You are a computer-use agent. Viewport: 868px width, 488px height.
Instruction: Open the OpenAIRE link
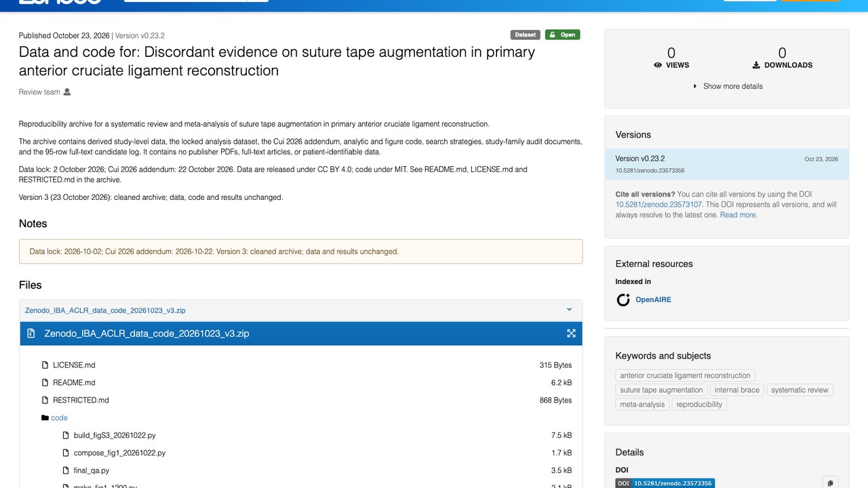tap(653, 300)
